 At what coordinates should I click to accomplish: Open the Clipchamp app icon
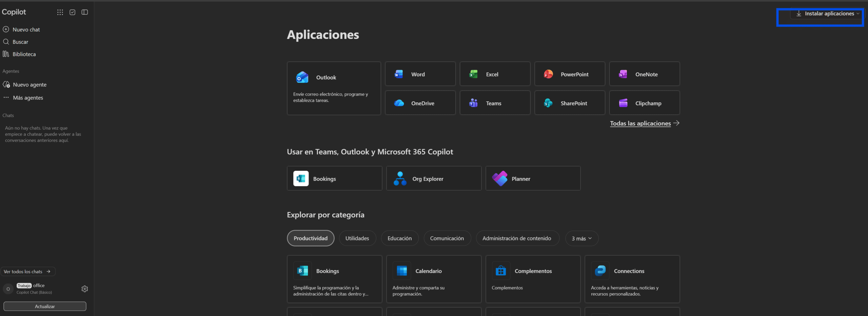623,103
